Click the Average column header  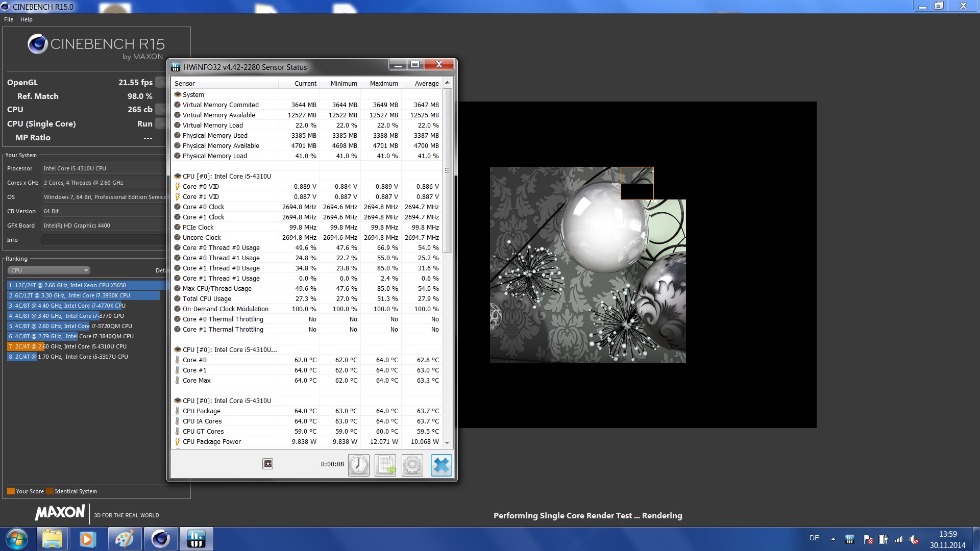426,84
